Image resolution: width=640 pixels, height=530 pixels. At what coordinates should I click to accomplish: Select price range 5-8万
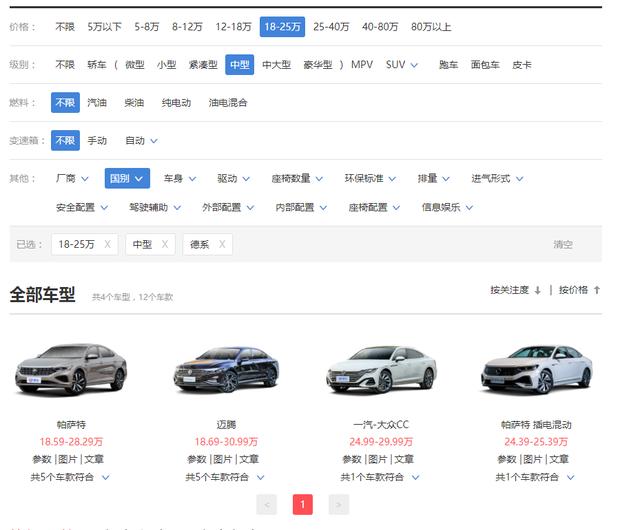[x=147, y=27]
